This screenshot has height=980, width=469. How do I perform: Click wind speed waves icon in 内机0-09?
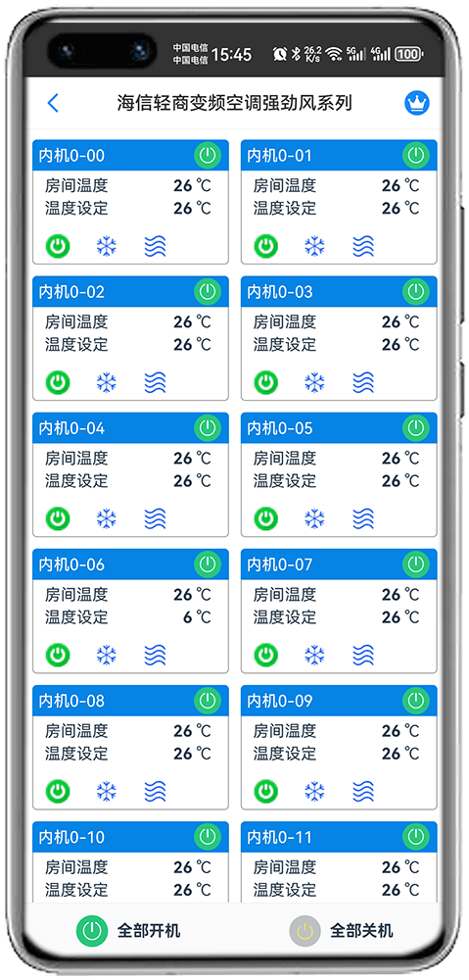point(363,792)
